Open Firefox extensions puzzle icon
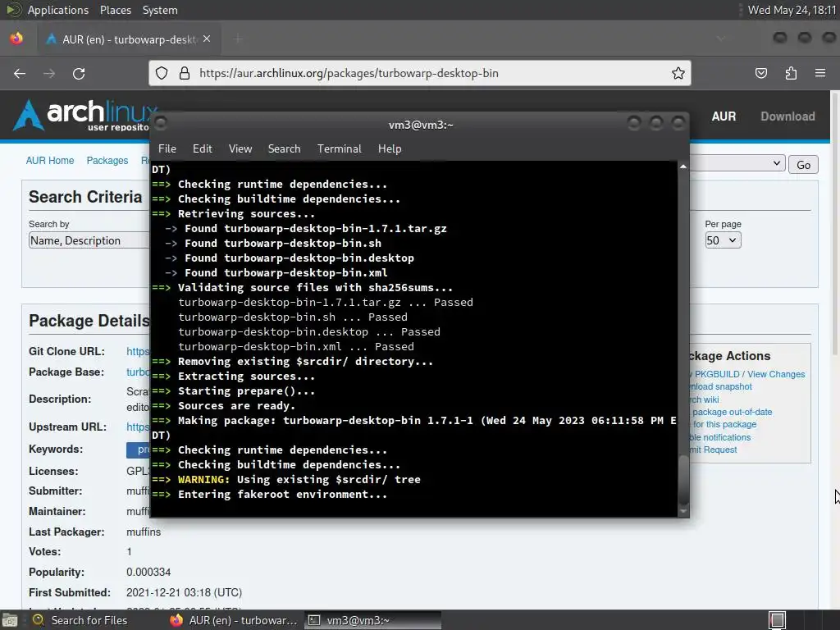The width and height of the screenshot is (840, 630). pos(791,73)
